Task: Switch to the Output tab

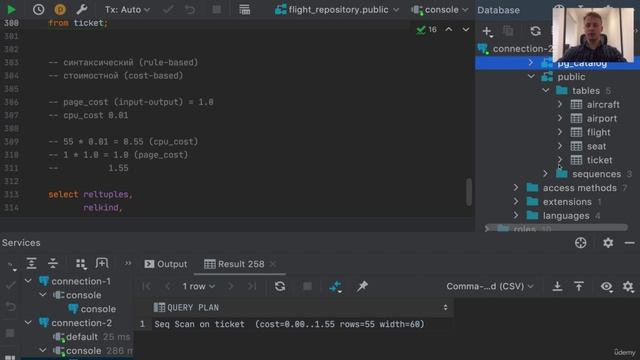Action: point(166,264)
